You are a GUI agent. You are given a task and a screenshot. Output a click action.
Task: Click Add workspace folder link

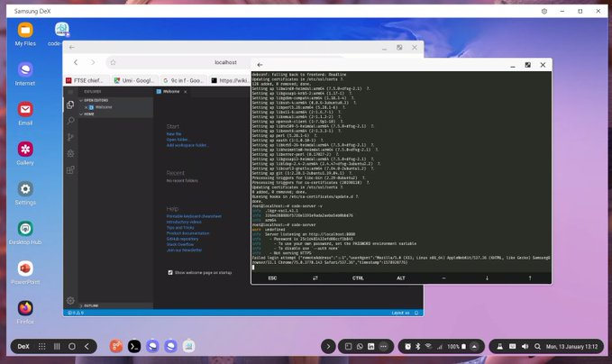click(187, 145)
